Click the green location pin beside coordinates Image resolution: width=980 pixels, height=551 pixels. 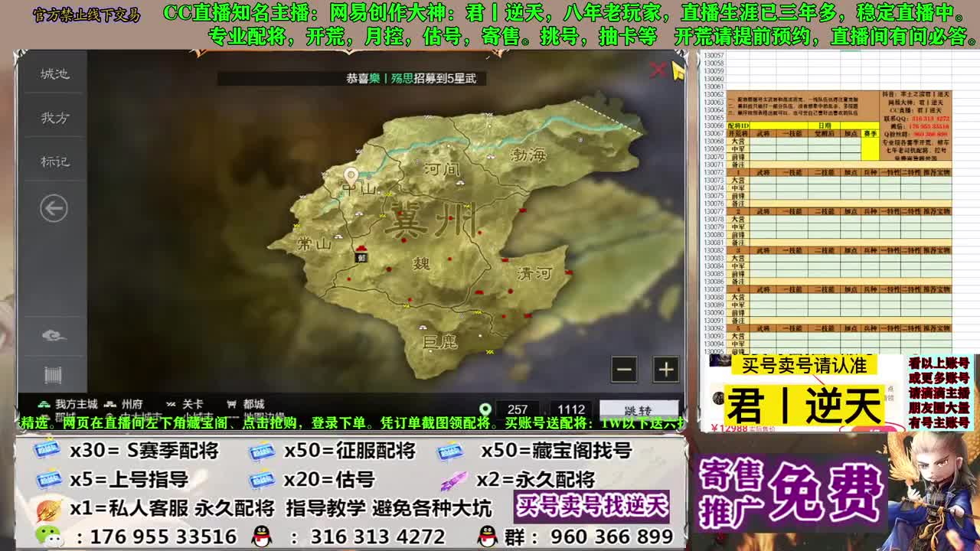(485, 409)
